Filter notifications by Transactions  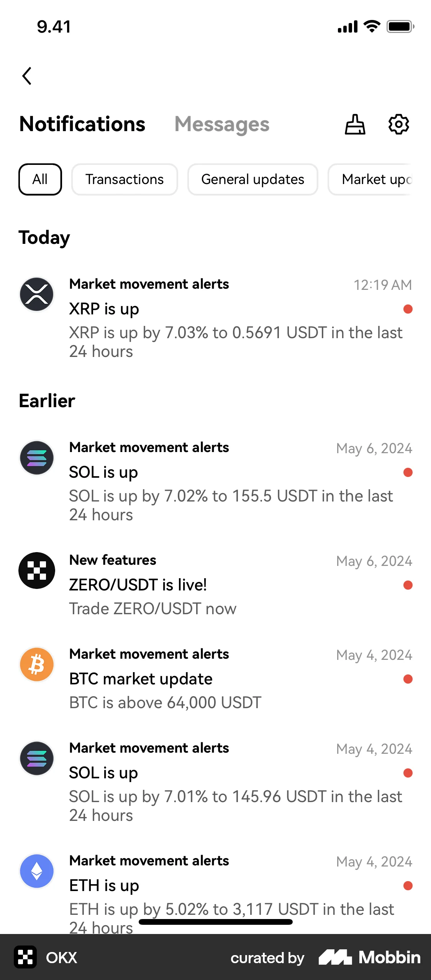point(125,179)
